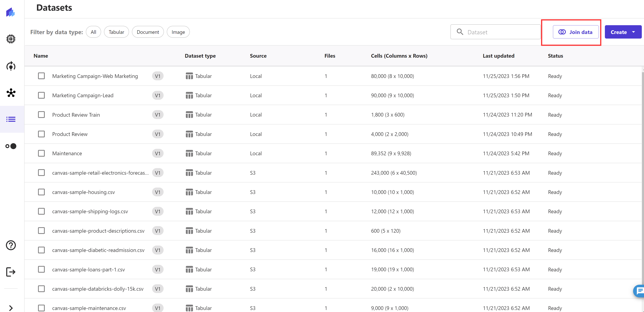Expand the sidebar with the chevron arrow
Screen dimensions: 644x312
11,308
